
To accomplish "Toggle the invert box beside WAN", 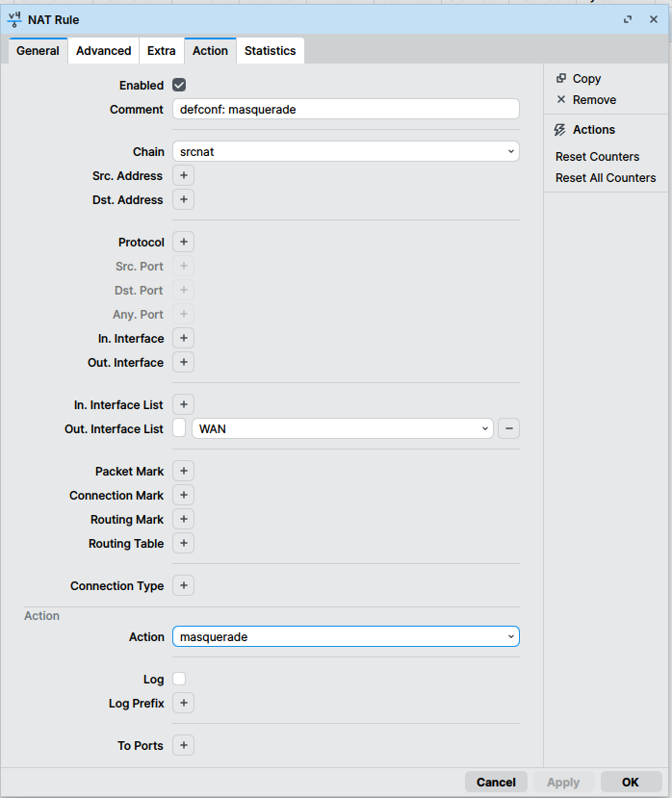I will coord(179,429).
